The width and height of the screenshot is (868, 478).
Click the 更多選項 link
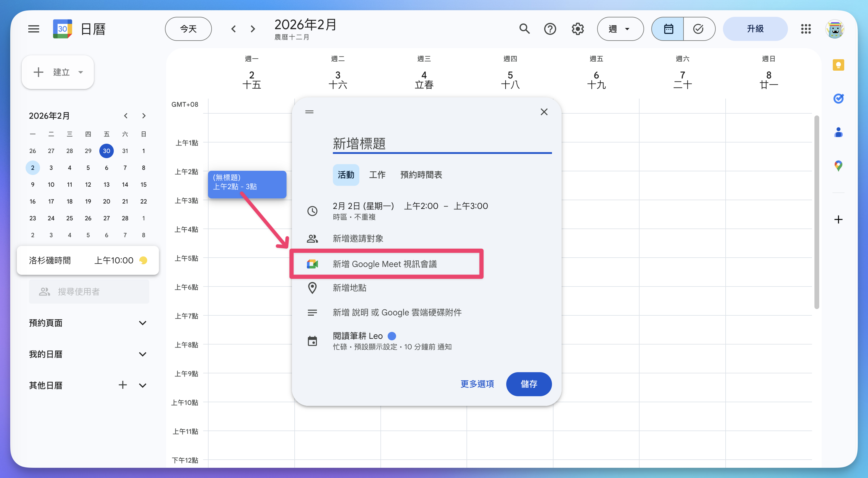(x=477, y=384)
